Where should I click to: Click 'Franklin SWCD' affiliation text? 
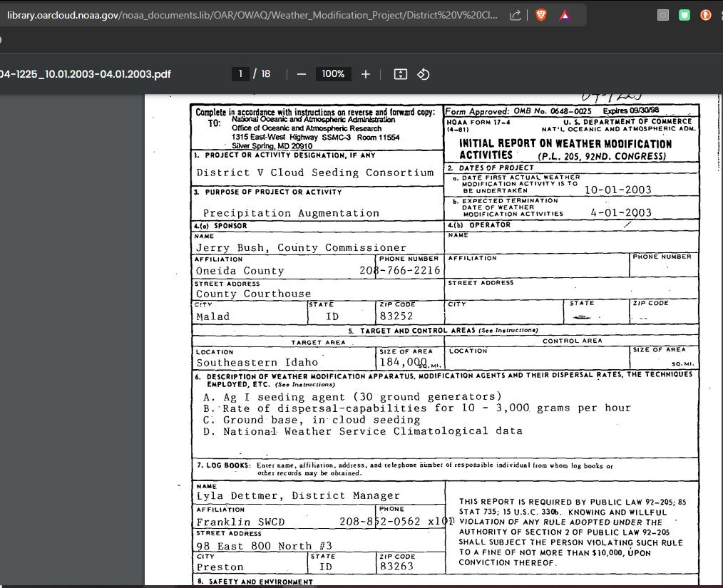tap(241, 522)
